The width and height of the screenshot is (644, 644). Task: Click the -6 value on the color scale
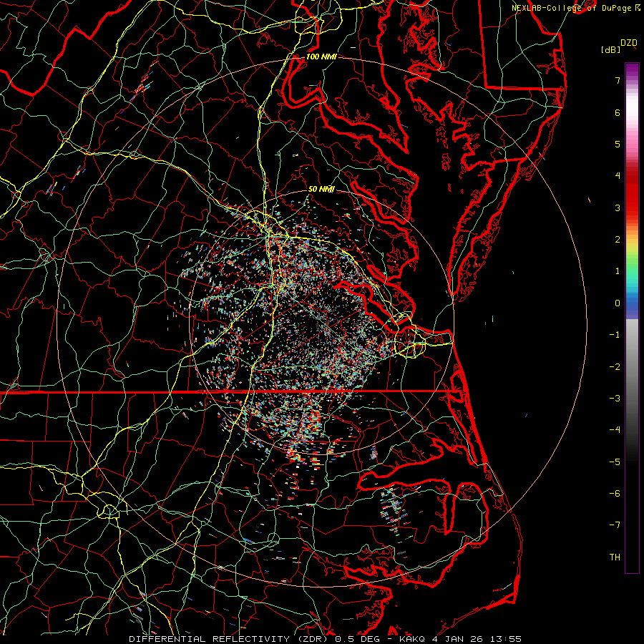(615, 494)
